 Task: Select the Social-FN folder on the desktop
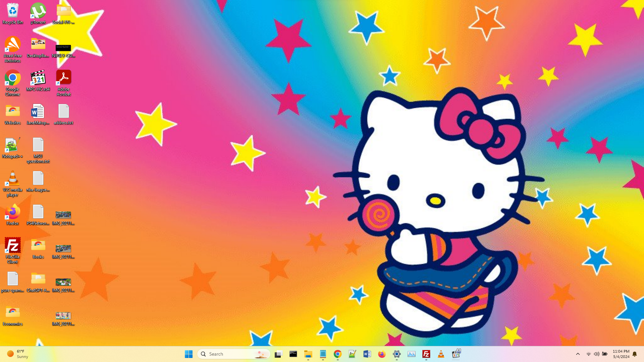(64, 13)
